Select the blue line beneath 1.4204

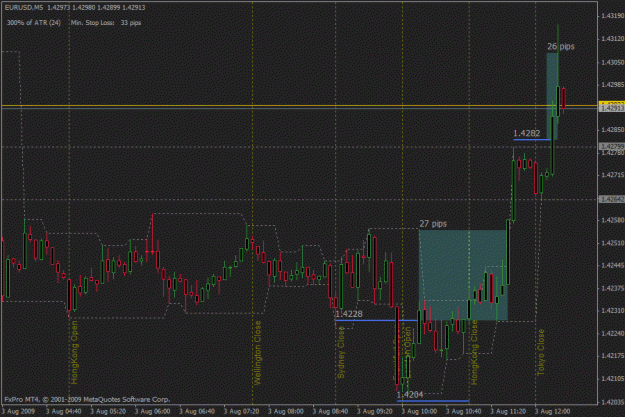pos(433,401)
